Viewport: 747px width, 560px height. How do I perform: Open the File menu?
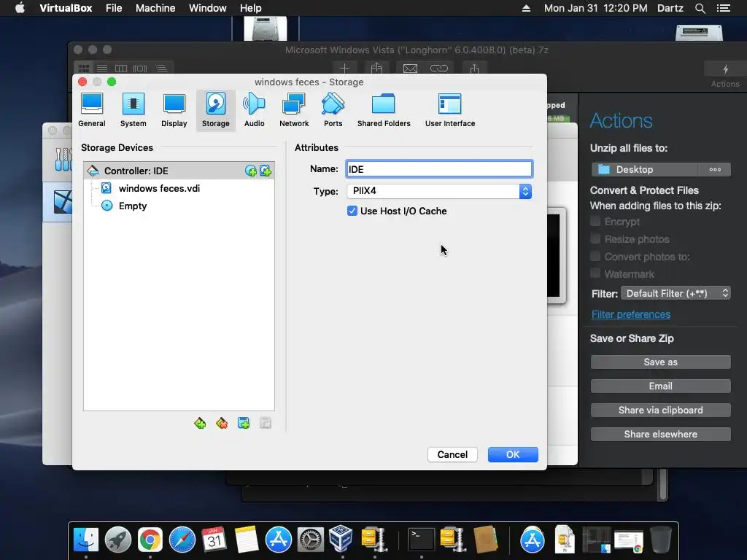pos(114,8)
